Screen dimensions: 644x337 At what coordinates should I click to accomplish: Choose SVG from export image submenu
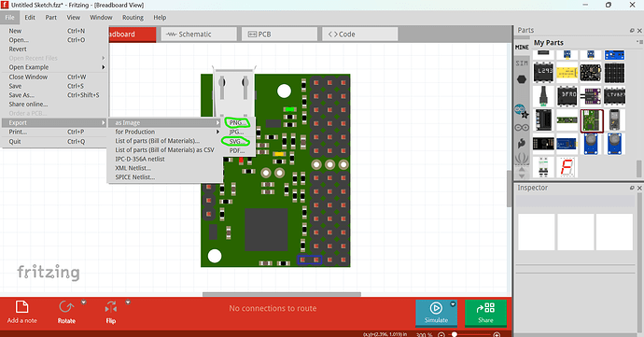coord(236,141)
